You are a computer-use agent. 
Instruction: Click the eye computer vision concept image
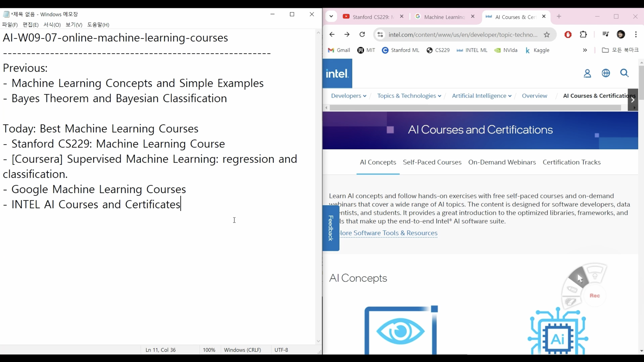pyautogui.click(x=401, y=330)
